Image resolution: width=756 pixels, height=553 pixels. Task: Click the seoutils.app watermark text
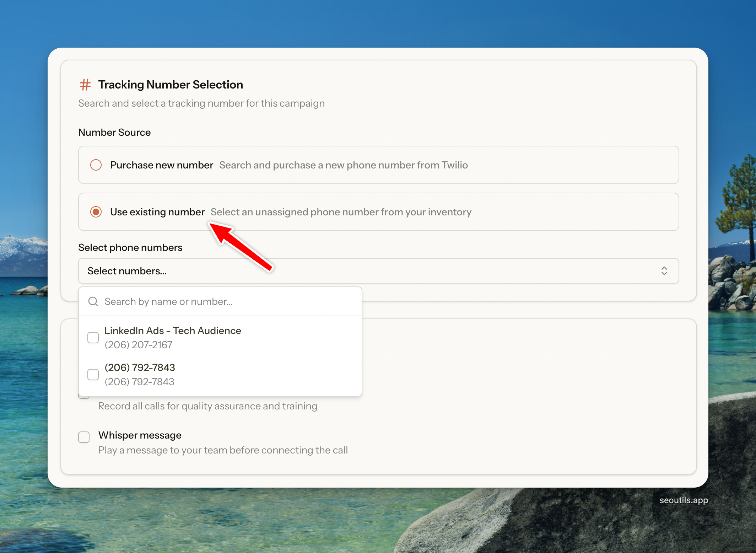tap(684, 500)
